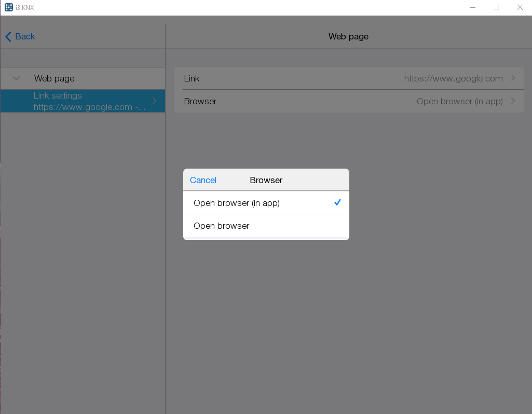The height and width of the screenshot is (414, 532).
Task: Click the Browser dialog title bar
Action: coord(266,180)
